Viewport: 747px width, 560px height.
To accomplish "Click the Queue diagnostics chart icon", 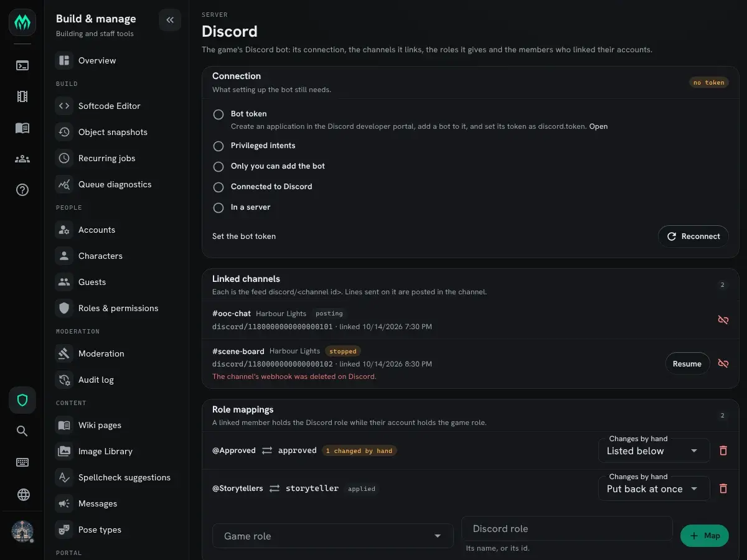I will click(x=64, y=184).
